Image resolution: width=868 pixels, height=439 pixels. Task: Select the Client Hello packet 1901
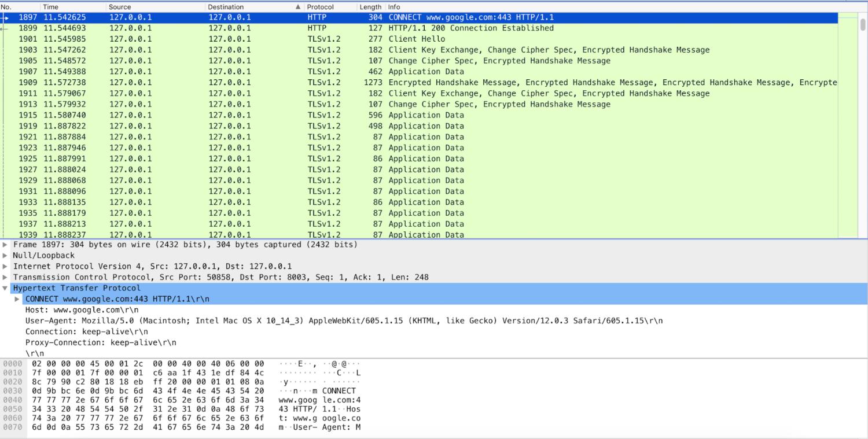click(x=405, y=39)
